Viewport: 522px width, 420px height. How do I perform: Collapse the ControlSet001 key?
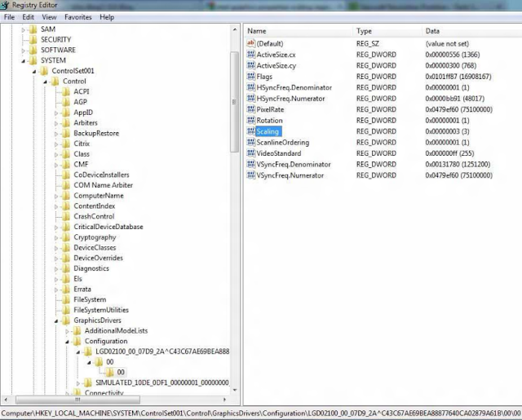click(x=34, y=72)
